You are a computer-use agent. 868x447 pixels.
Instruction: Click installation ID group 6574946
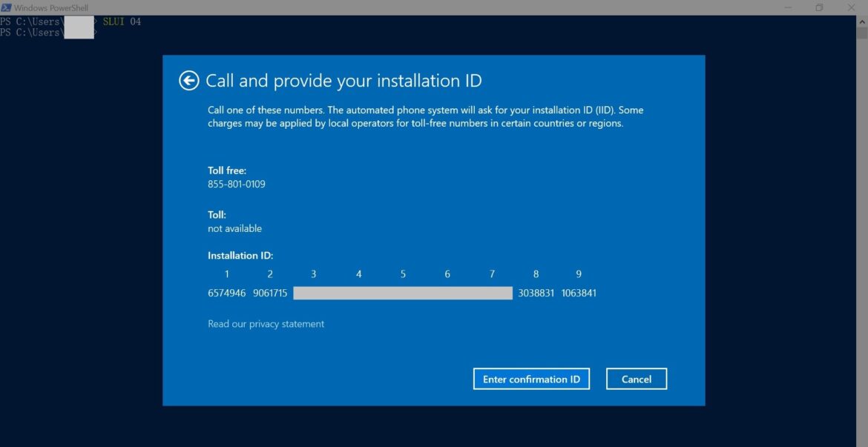point(227,293)
